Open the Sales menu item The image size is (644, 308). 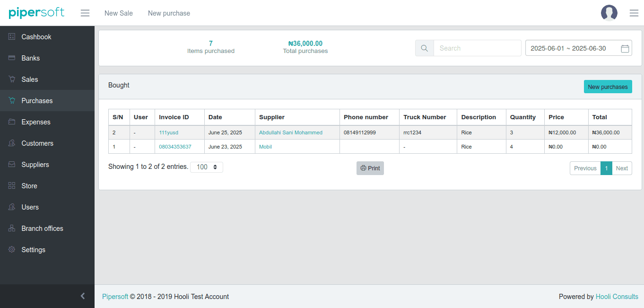[x=47, y=79]
